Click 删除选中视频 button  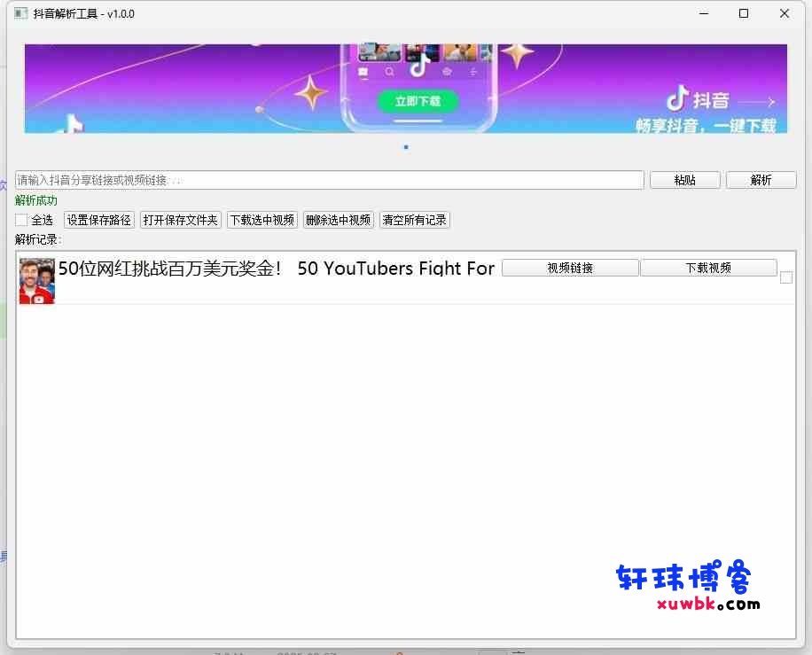pyautogui.click(x=338, y=220)
